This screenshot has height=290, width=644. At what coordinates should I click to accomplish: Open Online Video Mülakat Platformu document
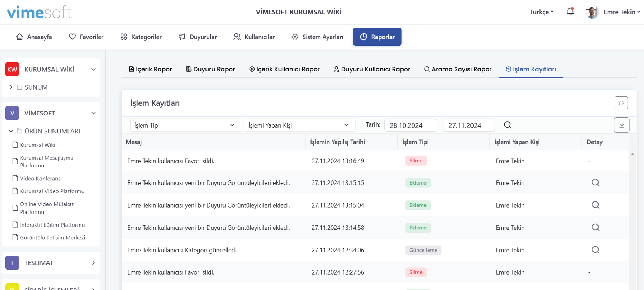click(43, 208)
